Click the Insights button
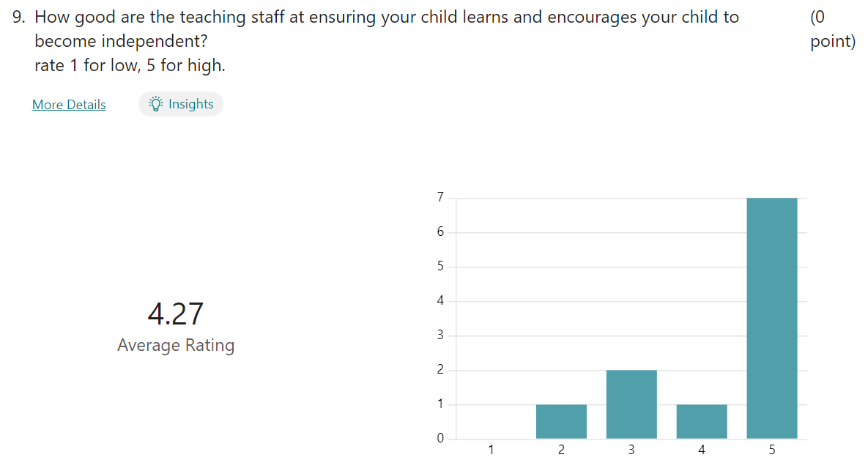Image resolution: width=868 pixels, height=471 pixels. [180, 104]
